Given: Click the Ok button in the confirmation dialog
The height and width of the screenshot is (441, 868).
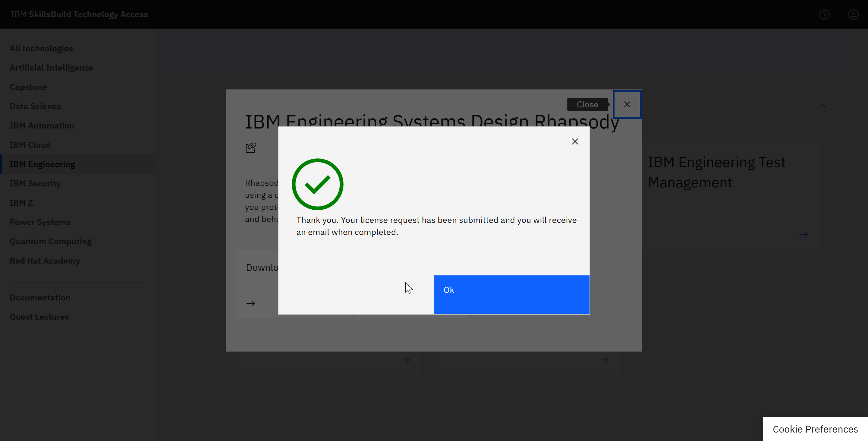Looking at the screenshot, I should click(x=511, y=295).
